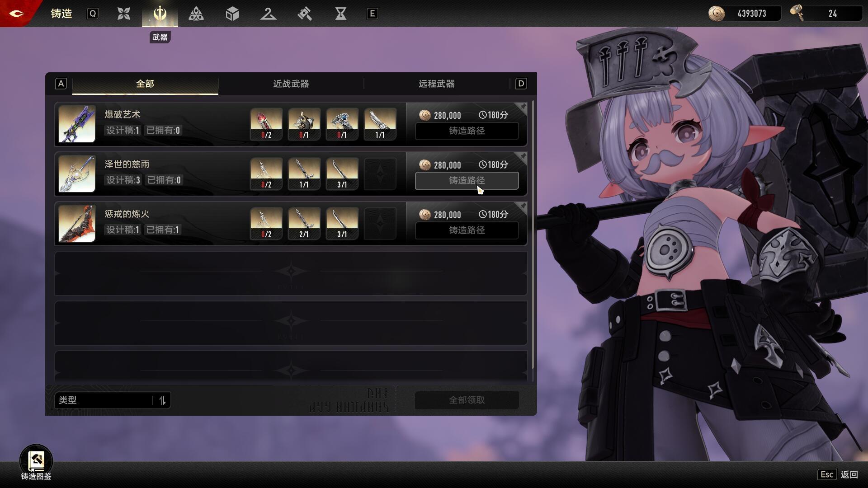The image size is (868, 488).
Task: Open the triple-drop triangle category icon
Action: pos(196,14)
